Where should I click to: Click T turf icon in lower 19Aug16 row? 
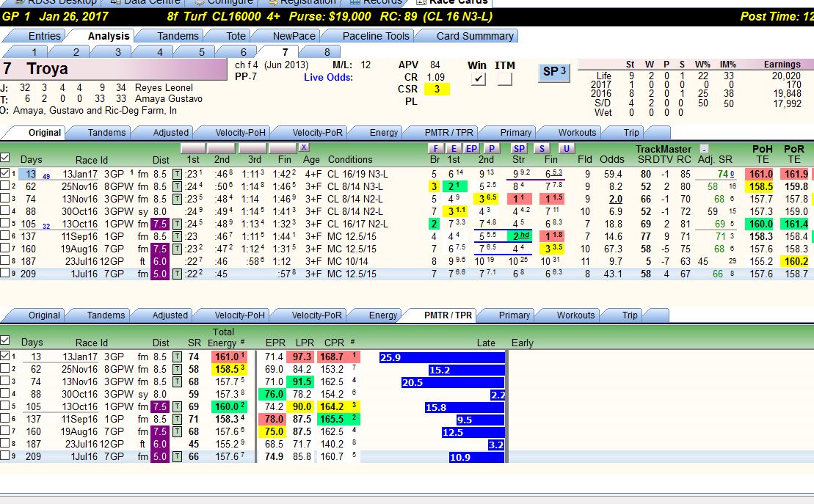[177, 431]
